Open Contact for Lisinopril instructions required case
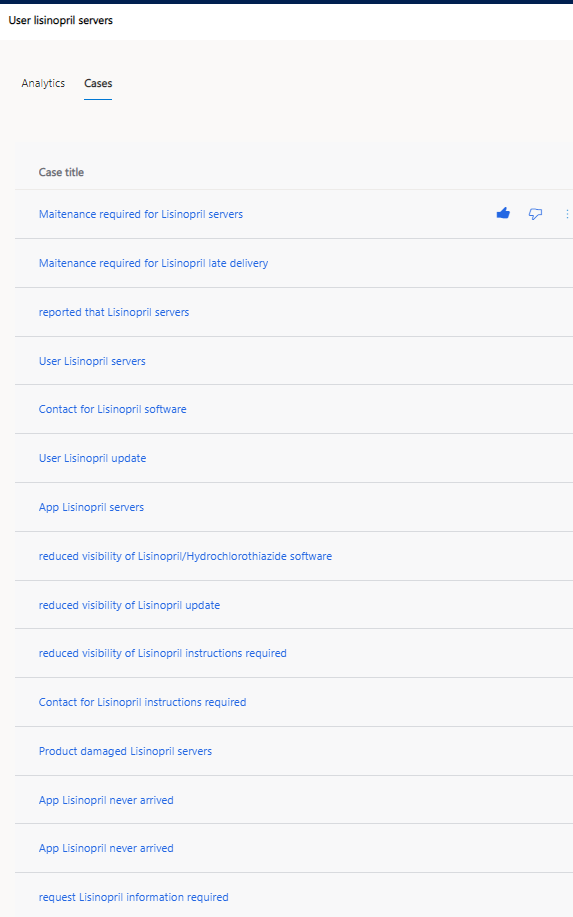The height and width of the screenshot is (917, 573). click(x=143, y=702)
